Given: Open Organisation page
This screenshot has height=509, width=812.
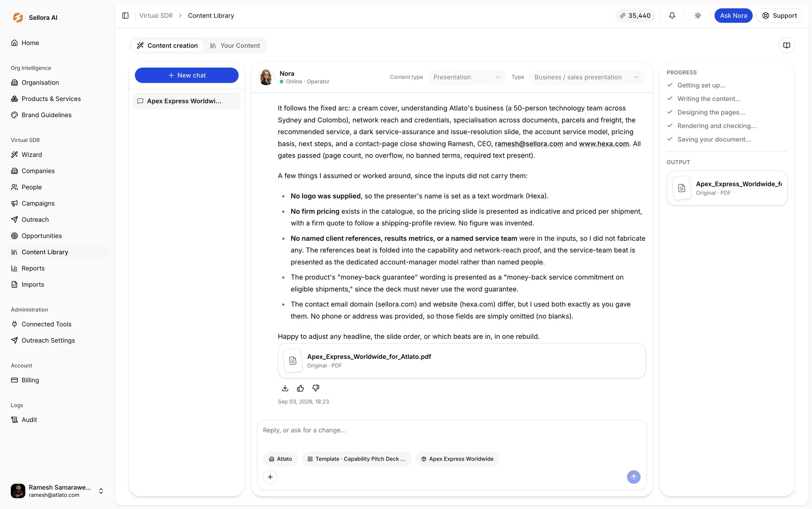Looking at the screenshot, I should pos(58,82).
